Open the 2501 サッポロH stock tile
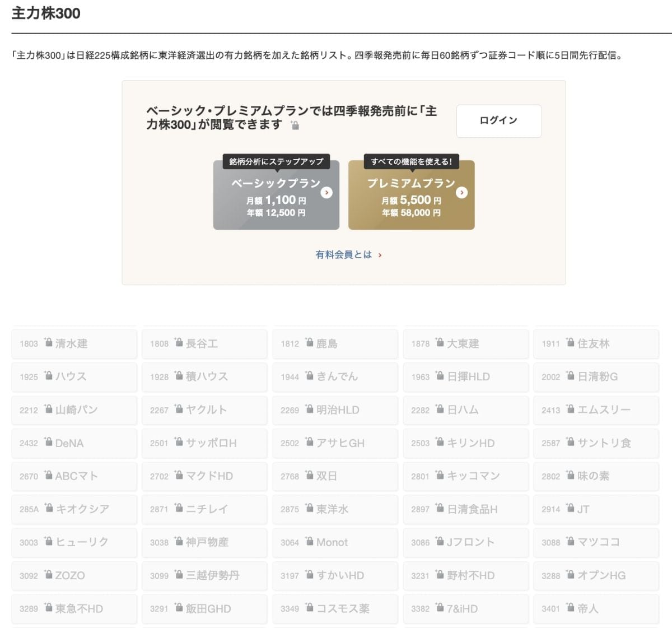Screen dimensions: 672x628 pos(204,443)
